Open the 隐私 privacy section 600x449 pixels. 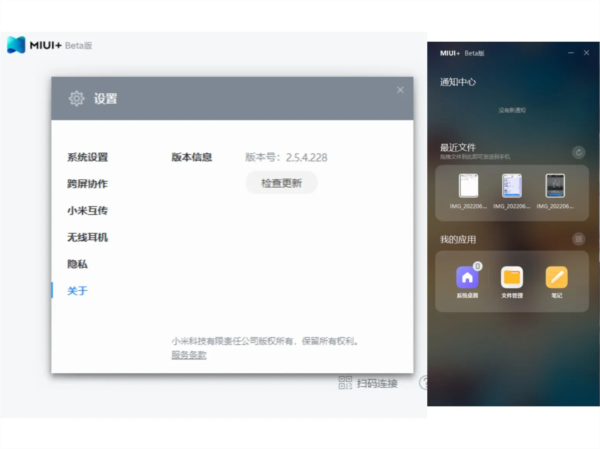pos(77,264)
